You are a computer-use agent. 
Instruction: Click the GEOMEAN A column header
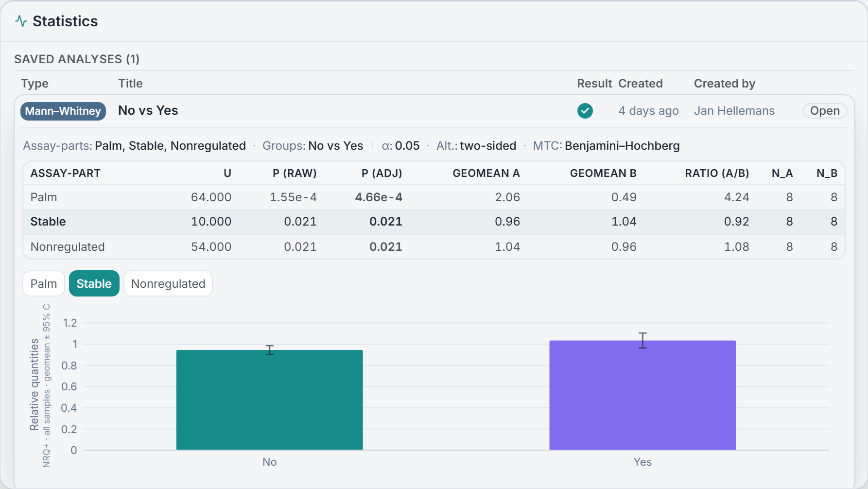point(486,174)
